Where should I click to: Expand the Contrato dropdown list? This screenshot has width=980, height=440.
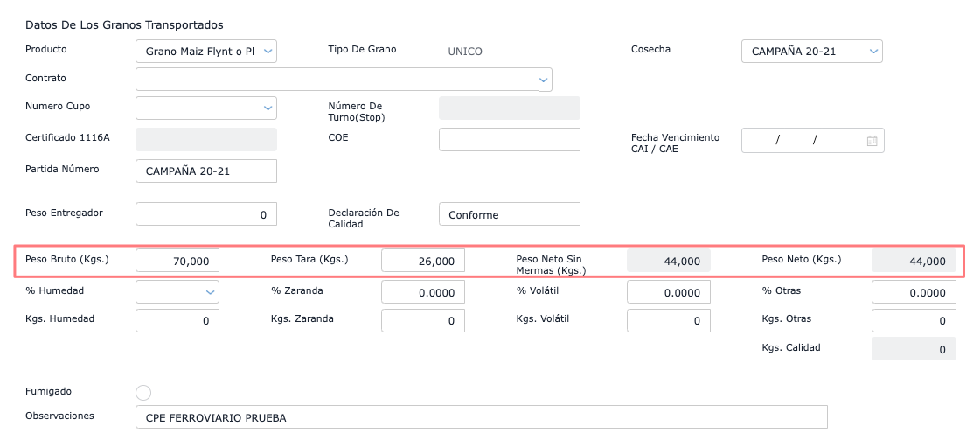click(543, 80)
